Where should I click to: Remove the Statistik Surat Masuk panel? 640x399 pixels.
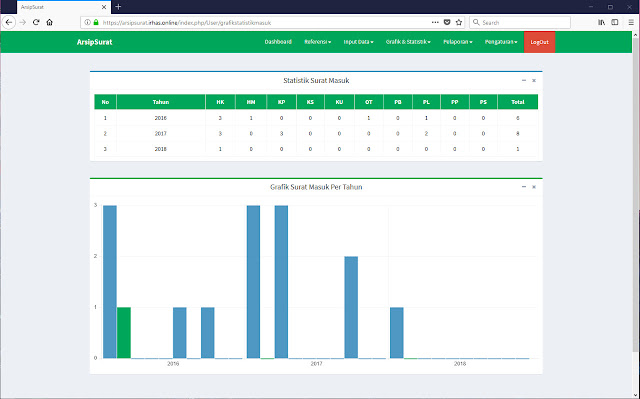[533, 80]
